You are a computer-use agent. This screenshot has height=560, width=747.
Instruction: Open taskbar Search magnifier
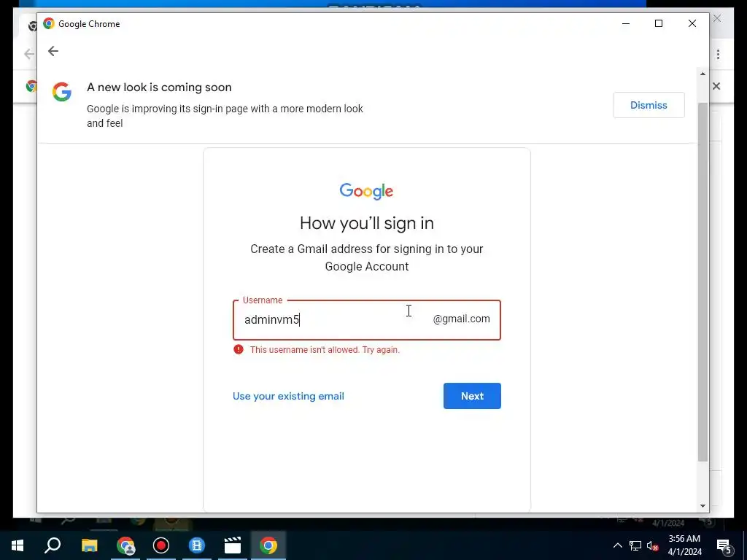pos(53,545)
